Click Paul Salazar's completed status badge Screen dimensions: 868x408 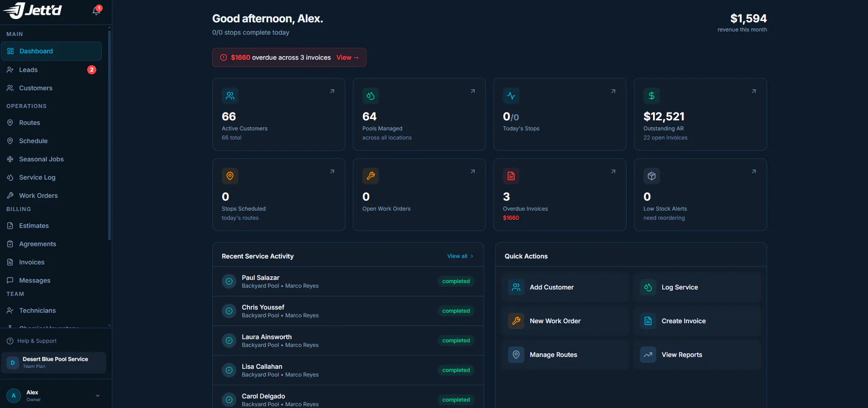(x=456, y=281)
